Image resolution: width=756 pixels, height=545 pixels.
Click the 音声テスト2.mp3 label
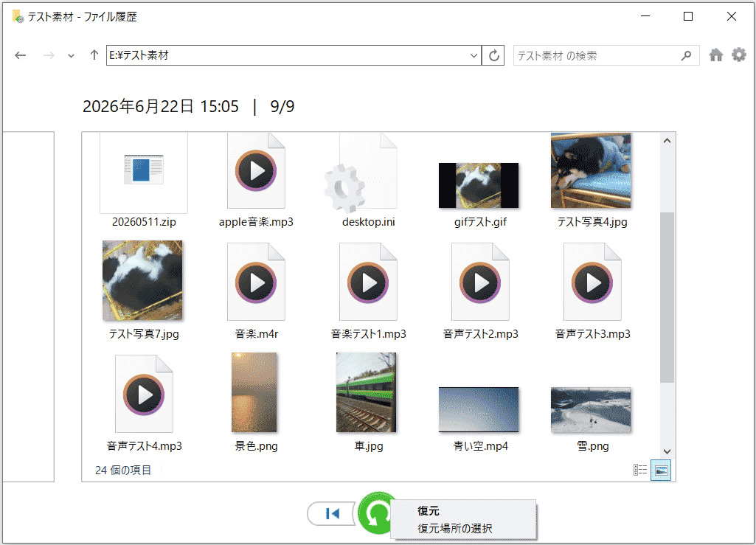tap(480, 334)
